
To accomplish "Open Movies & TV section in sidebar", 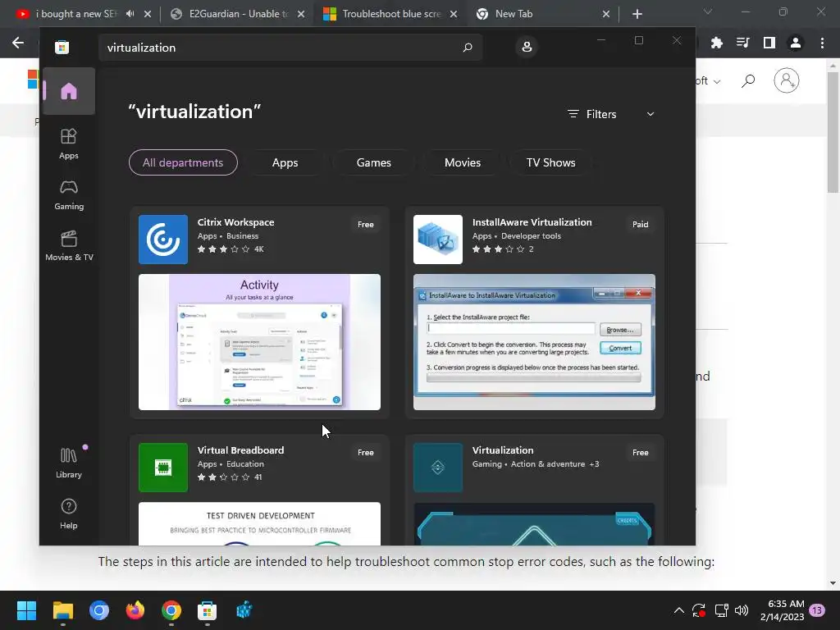I will click(x=69, y=246).
